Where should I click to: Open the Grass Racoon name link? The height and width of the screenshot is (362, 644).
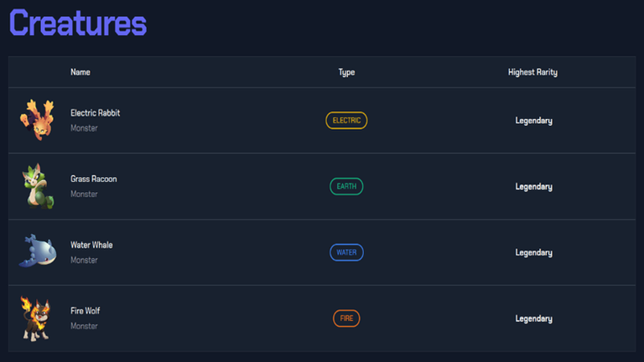coord(94,179)
